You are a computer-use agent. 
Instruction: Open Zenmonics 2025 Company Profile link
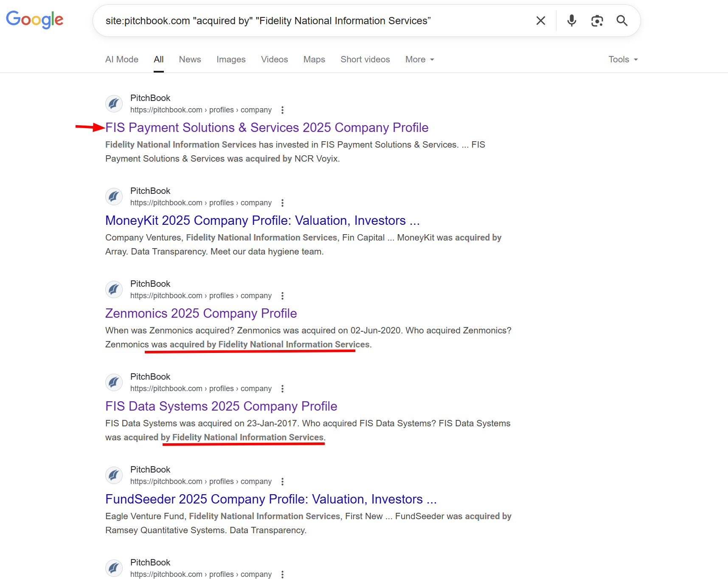[x=201, y=313]
